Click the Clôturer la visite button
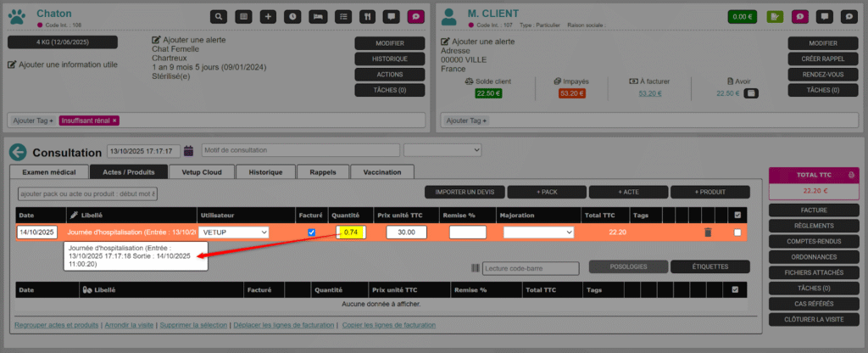The image size is (868, 353). 804,320
